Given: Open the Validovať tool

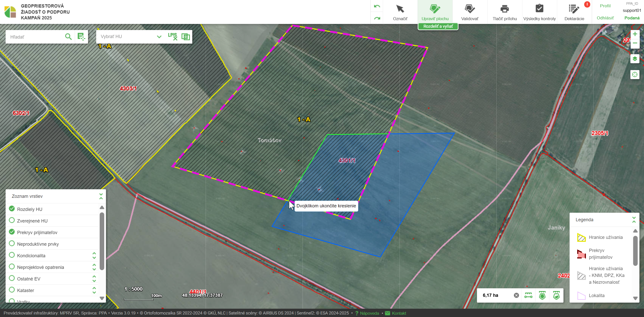Looking at the screenshot, I should coord(470,12).
